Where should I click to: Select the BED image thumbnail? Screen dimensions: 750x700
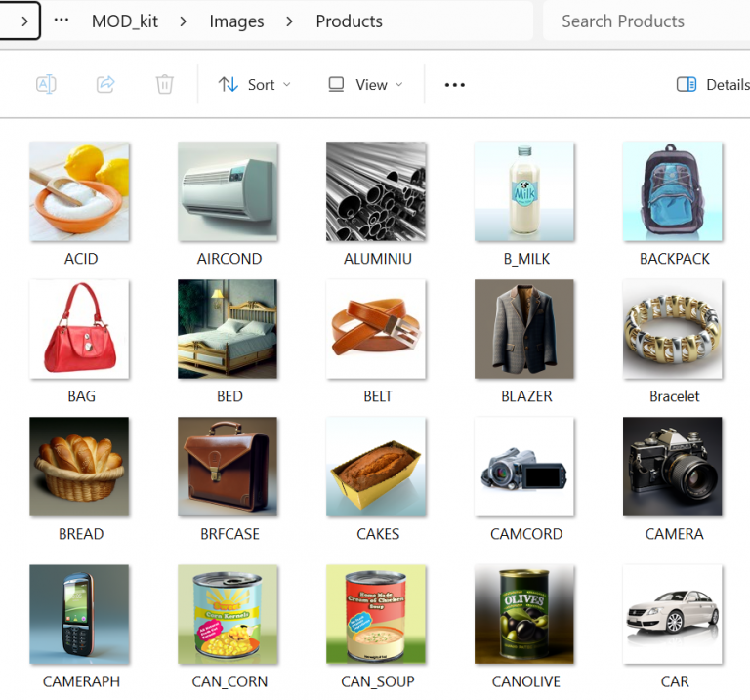(229, 330)
